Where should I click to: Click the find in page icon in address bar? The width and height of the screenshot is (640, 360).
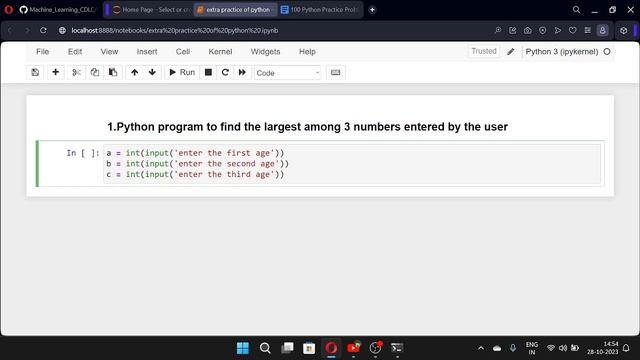point(498,31)
